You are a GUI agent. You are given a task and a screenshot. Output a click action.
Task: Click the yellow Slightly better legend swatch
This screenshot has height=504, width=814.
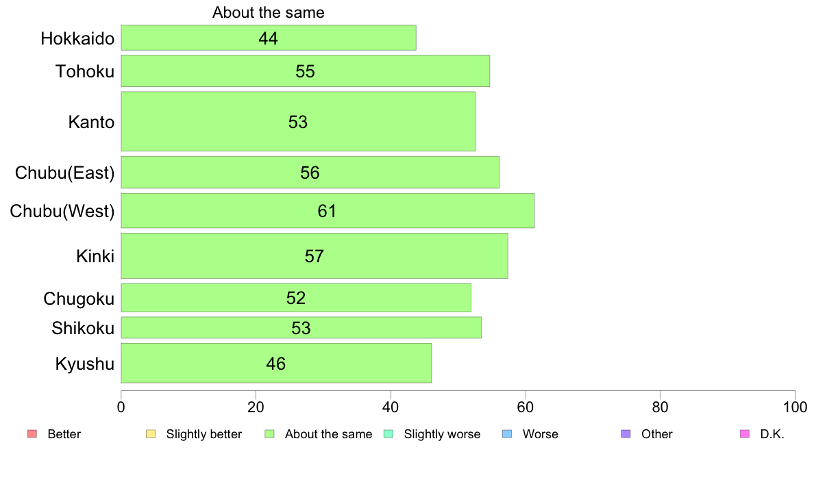point(151,434)
